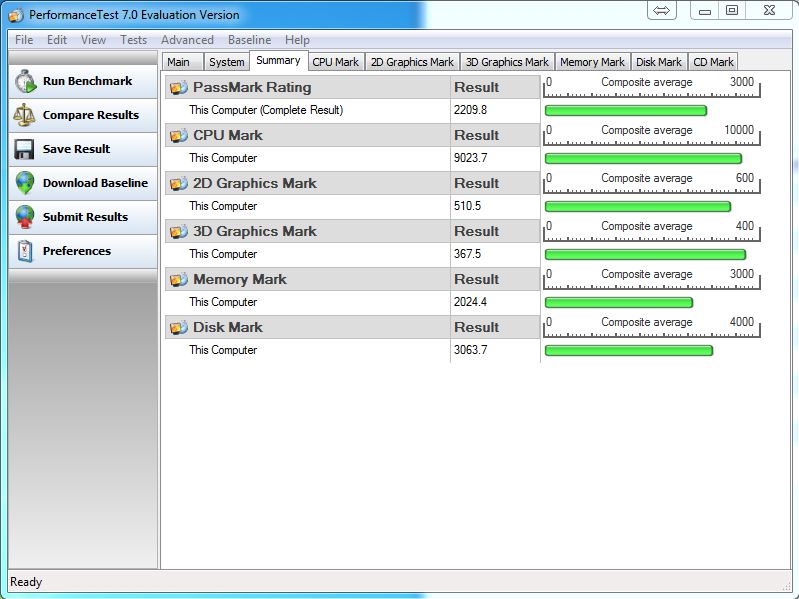The width and height of the screenshot is (799, 599).
Task: Click the double-arrow icon in title bar
Action: tap(662, 10)
